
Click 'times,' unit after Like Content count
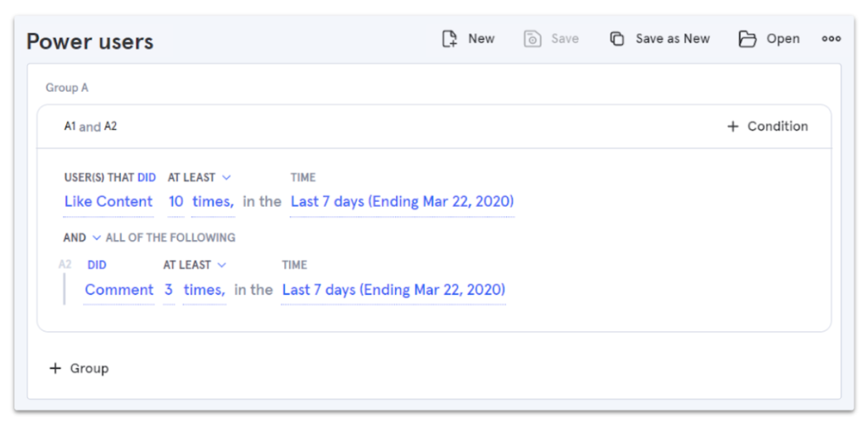(213, 202)
